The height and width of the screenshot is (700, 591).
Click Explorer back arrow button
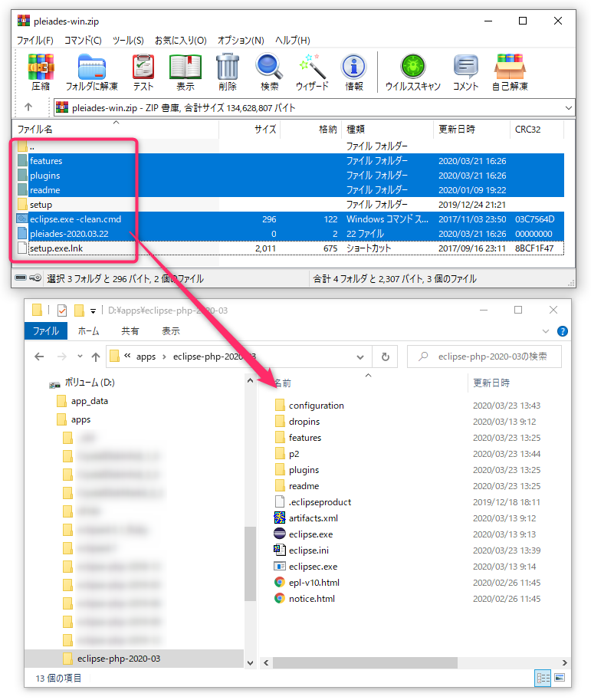(x=39, y=357)
